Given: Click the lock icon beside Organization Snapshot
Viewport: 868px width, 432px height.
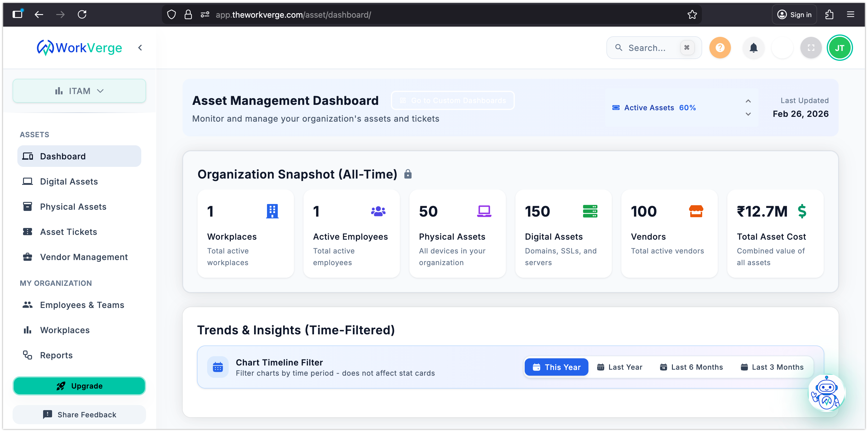Looking at the screenshot, I should point(408,174).
